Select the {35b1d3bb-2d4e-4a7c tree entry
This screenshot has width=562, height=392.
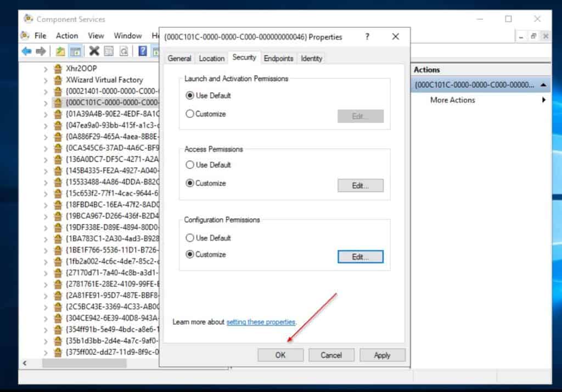(112, 341)
